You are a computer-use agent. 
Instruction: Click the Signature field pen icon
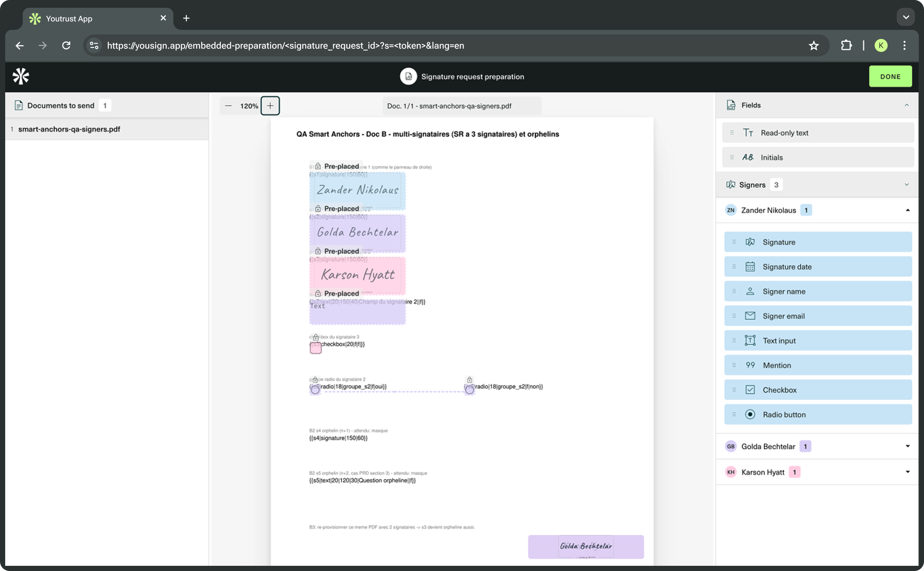750,242
